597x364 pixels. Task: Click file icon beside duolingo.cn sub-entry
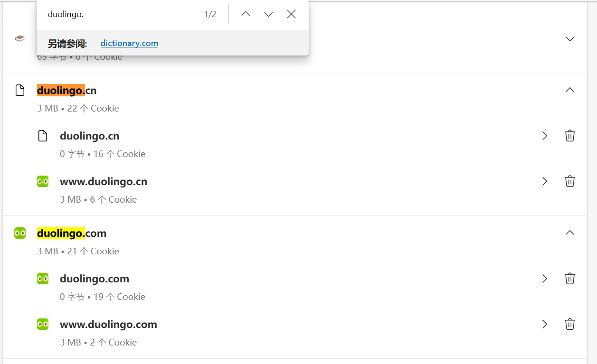[43, 136]
